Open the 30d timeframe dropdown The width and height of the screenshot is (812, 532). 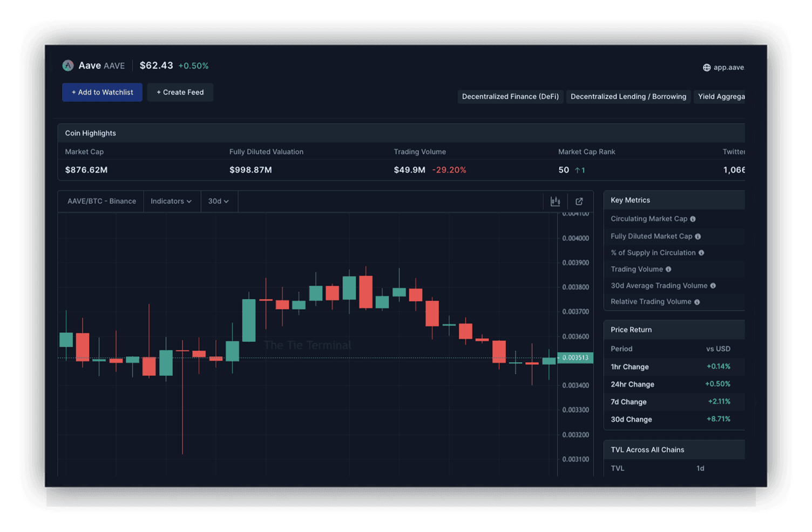point(219,201)
